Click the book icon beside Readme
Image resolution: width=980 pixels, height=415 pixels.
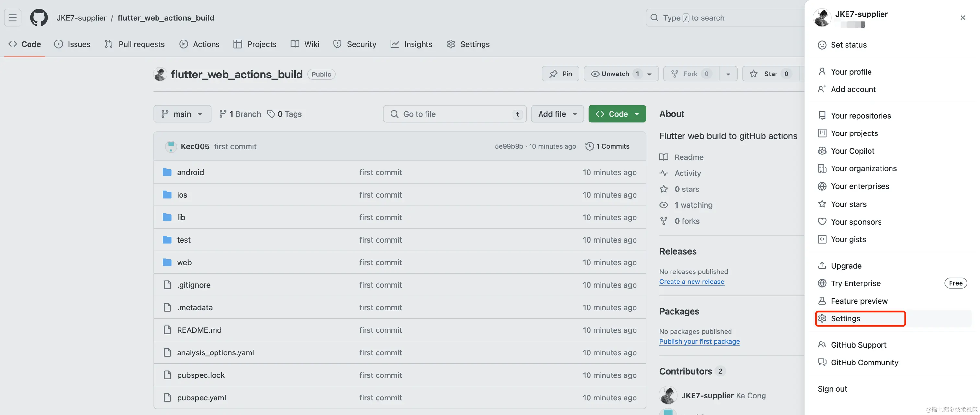[x=664, y=157]
